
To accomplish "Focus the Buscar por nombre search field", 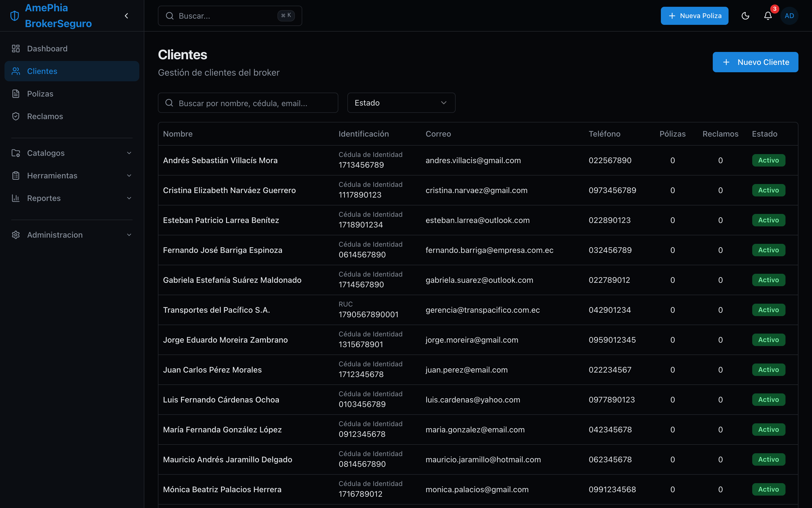I will 248,103.
